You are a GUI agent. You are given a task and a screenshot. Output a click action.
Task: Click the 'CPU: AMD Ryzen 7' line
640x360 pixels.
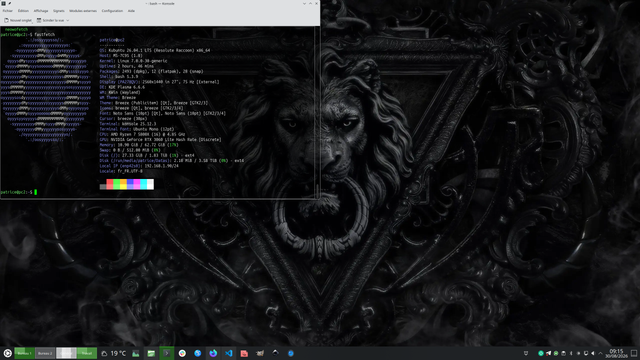pos(142,134)
